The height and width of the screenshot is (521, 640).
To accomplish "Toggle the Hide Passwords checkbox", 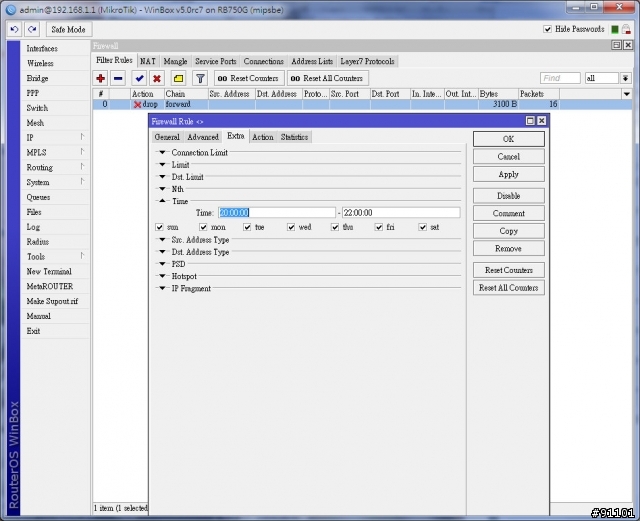I will (547, 29).
